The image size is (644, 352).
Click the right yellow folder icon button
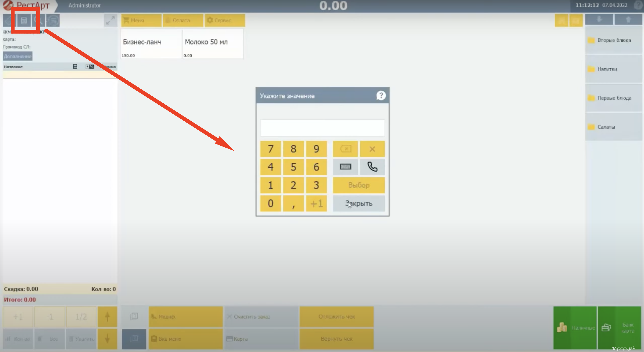(x=576, y=20)
